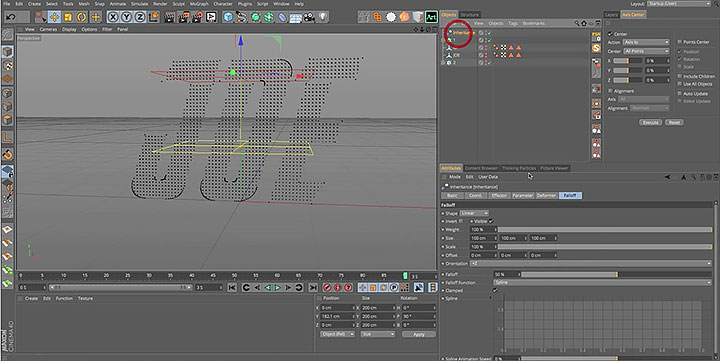Go to the start of animation
Image resolution: width=720 pixels, height=361 pixels.
click(x=232, y=288)
